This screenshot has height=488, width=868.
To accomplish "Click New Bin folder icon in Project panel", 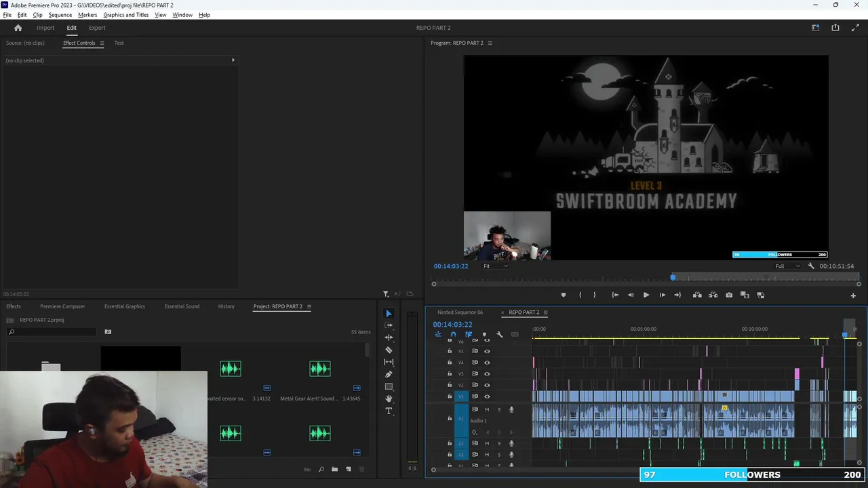I will tap(334, 469).
